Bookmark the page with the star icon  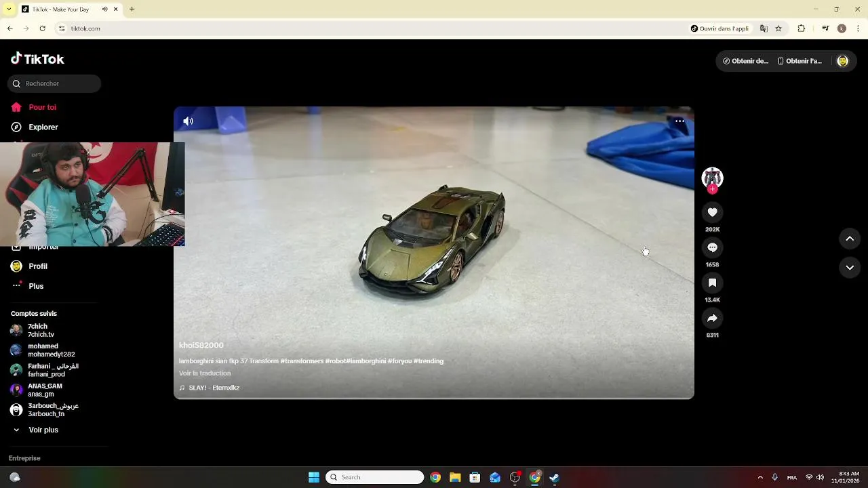tap(778, 28)
